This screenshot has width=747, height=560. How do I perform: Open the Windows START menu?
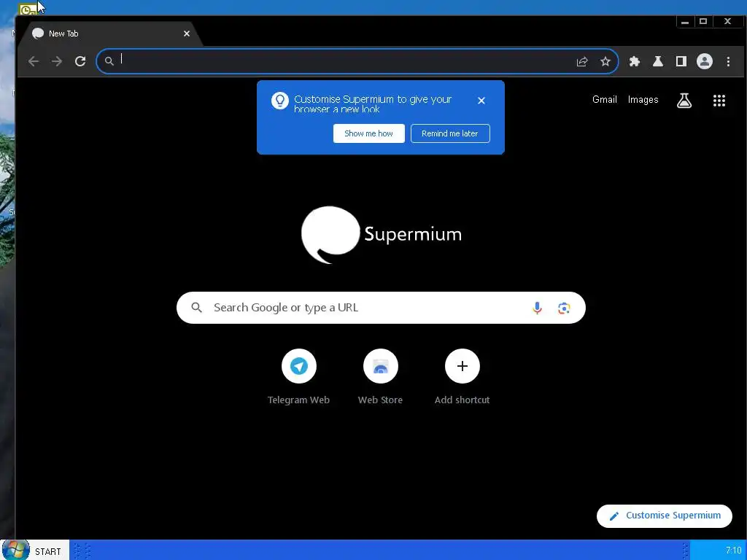(34, 551)
